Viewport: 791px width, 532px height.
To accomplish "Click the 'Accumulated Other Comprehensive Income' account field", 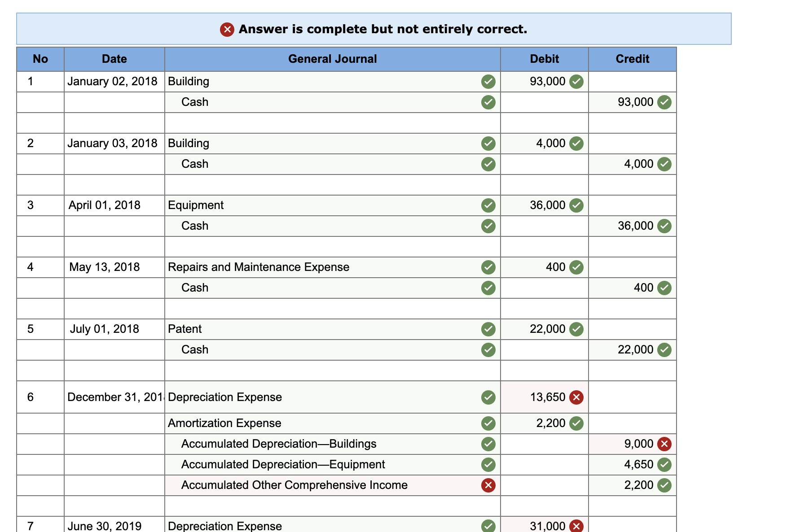I will [333, 485].
